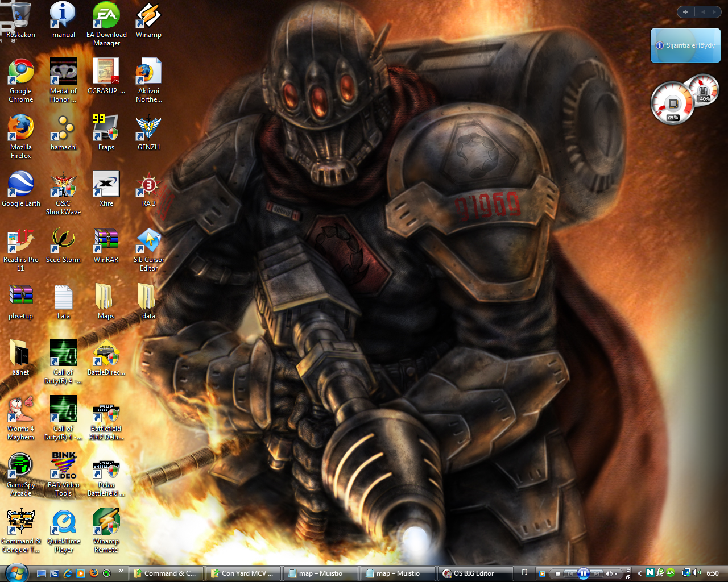Image resolution: width=728 pixels, height=582 pixels.
Task: Open the Fraps desktop icon
Action: 106,128
